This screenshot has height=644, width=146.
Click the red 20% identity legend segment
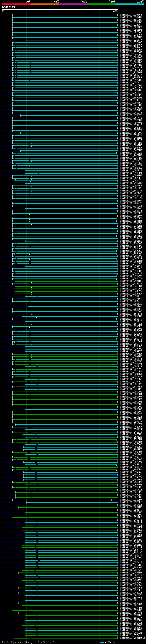tap(16, 4)
